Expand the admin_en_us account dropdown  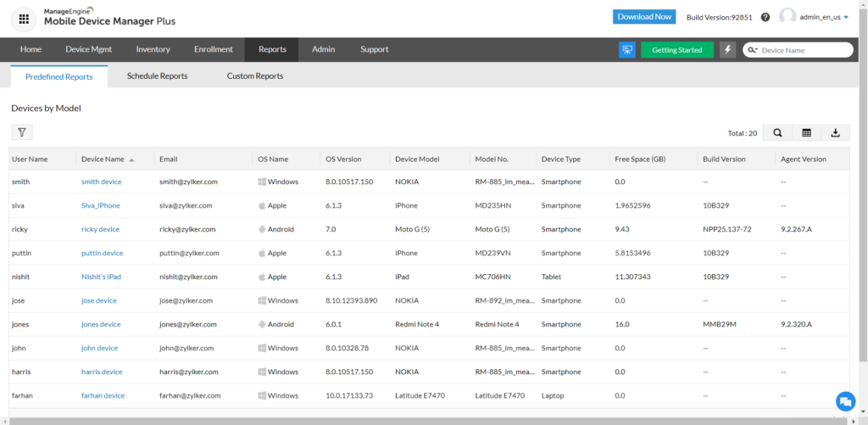(x=845, y=17)
